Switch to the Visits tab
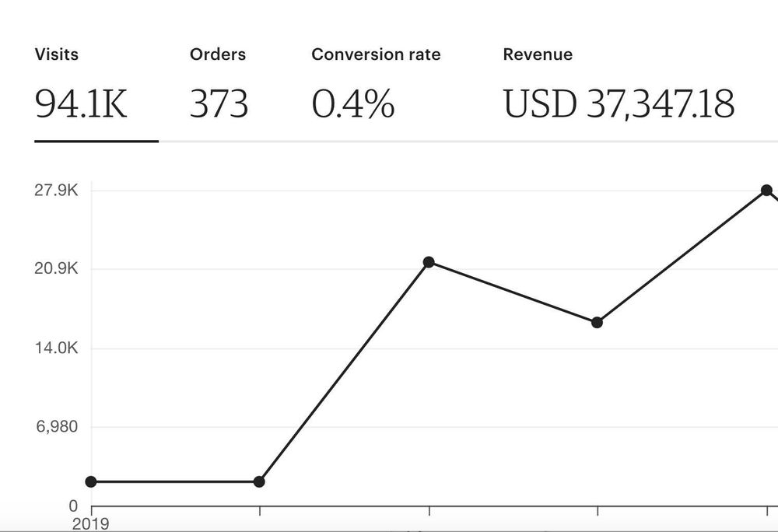 pos(57,54)
